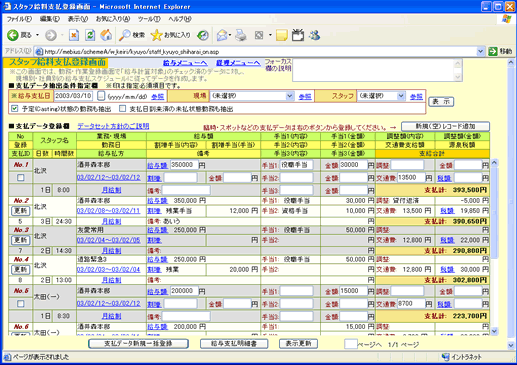Print the page with the printer icon

[x=241, y=35]
